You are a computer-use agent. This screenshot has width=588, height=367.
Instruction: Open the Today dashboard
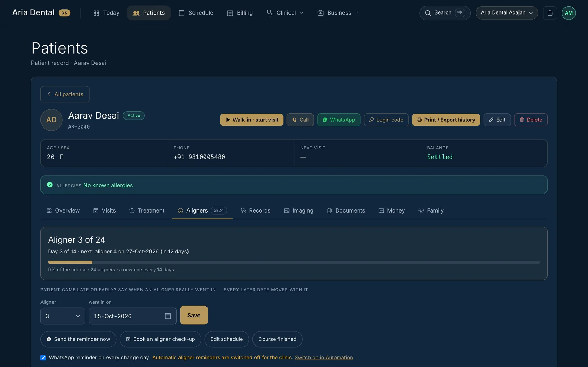click(106, 13)
